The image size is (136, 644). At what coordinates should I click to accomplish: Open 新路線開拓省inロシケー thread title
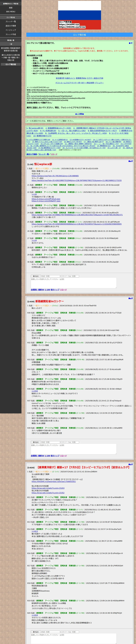(x=50, y=301)
